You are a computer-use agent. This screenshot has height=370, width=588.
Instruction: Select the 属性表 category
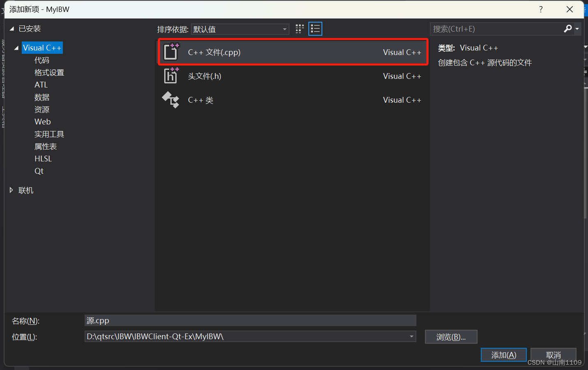(46, 147)
